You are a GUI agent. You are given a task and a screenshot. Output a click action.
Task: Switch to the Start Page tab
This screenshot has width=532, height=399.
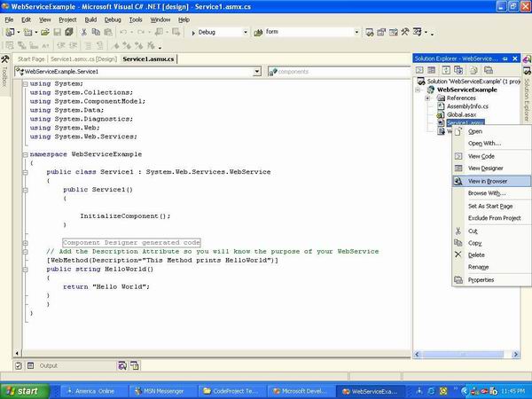(31, 59)
